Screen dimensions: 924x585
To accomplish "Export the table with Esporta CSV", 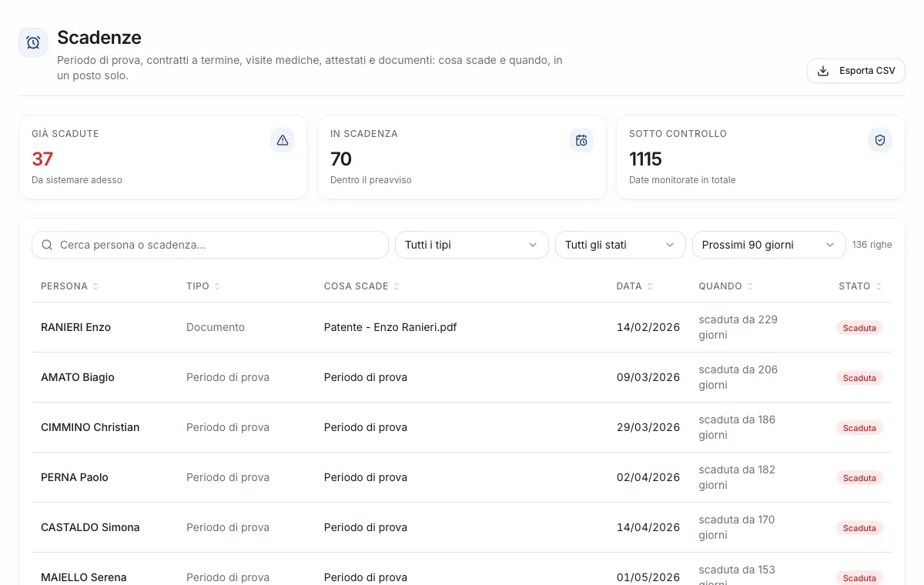I will pos(856,71).
